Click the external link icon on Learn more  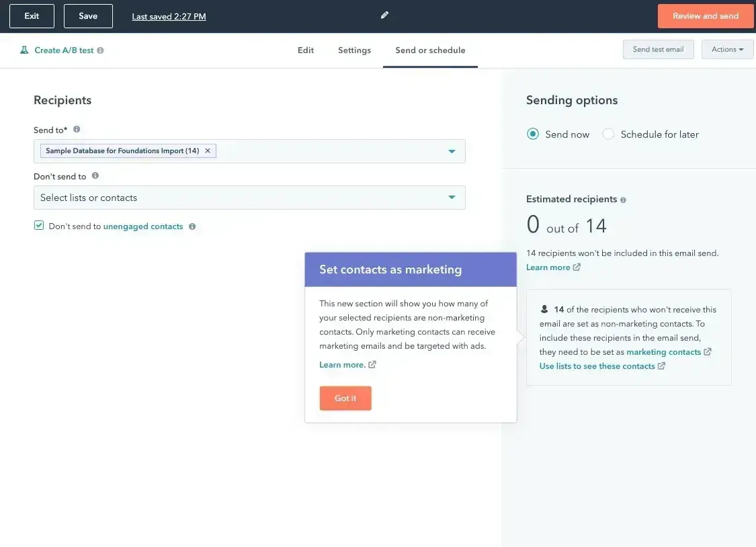[x=576, y=267]
